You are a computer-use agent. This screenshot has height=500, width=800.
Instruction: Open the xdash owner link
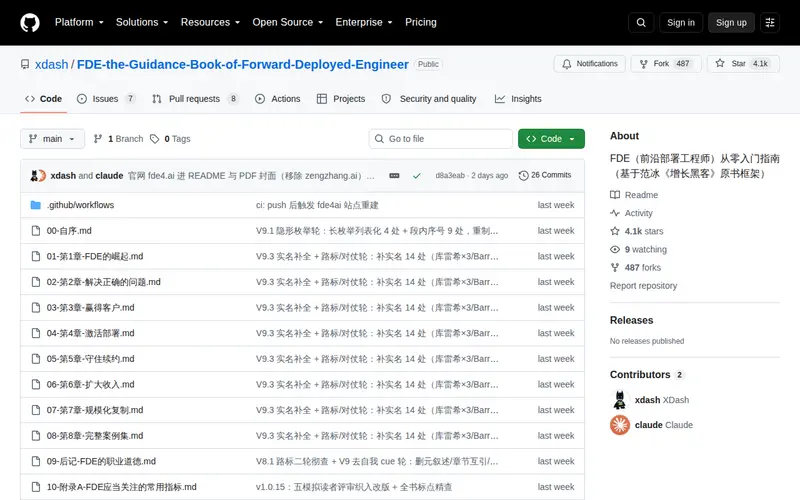[x=52, y=64]
